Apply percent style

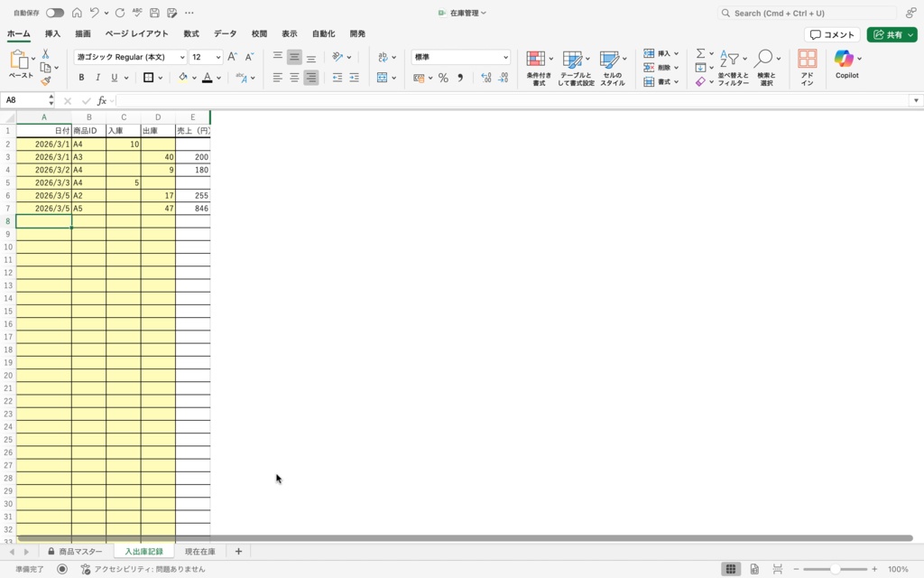[x=443, y=78]
